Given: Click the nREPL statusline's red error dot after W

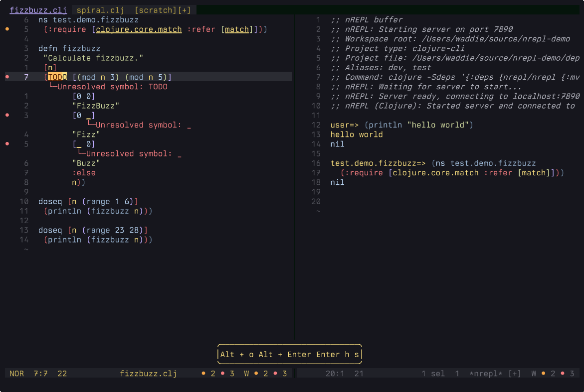Looking at the screenshot, I should pos(563,374).
